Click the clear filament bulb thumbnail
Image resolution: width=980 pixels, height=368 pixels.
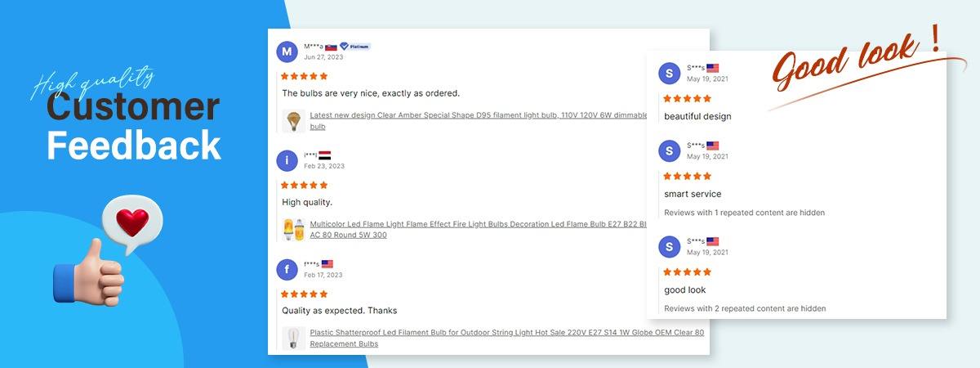(293, 339)
